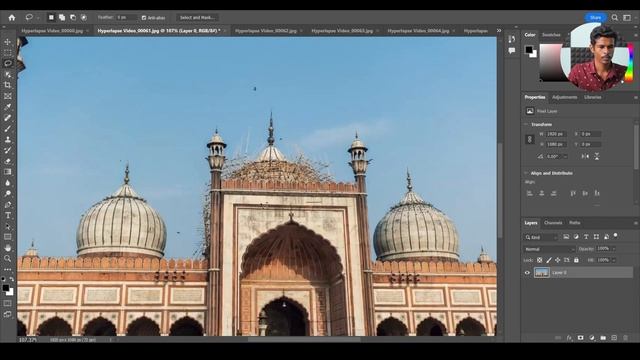Toggle lock image pixels brush icon
Viewport: 640px width, 360px height.
[549, 260]
